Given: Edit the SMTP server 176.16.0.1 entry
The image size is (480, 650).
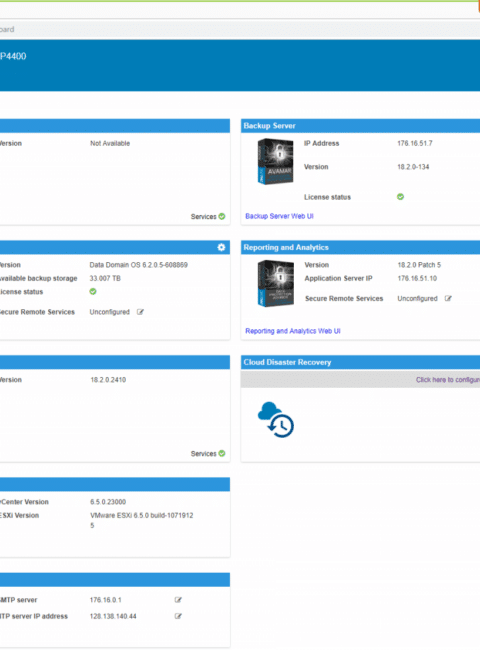Looking at the screenshot, I should tap(178, 600).
